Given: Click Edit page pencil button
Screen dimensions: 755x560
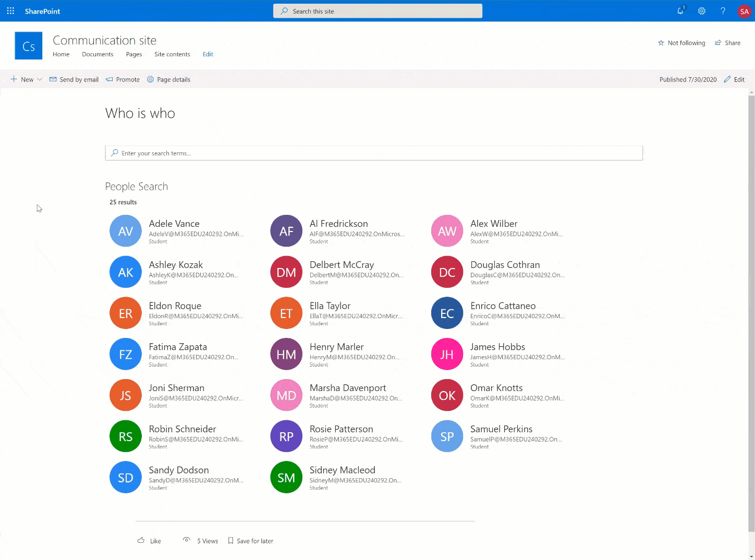Looking at the screenshot, I should [734, 79].
